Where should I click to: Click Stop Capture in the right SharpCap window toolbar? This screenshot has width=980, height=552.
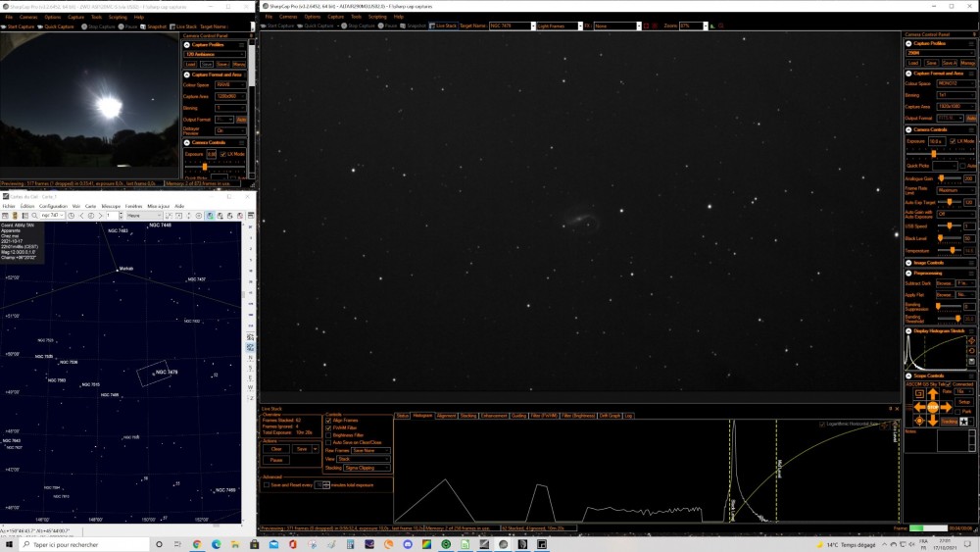point(358,25)
